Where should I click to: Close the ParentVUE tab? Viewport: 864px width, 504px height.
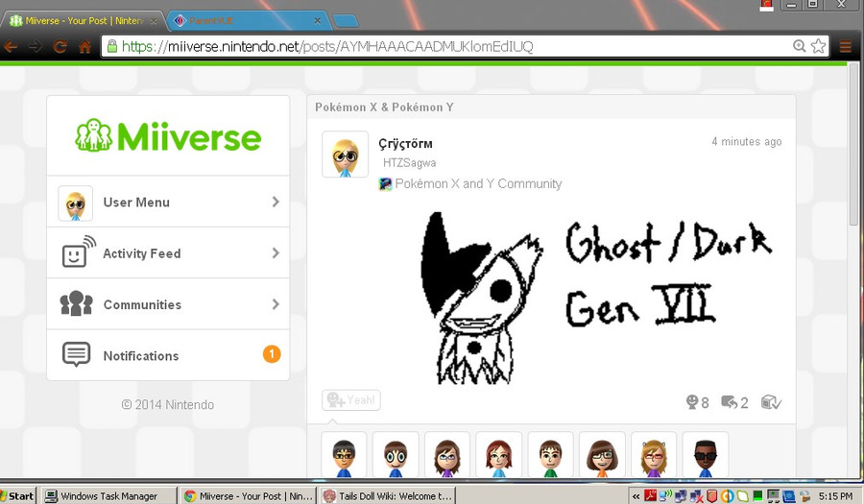point(318,21)
